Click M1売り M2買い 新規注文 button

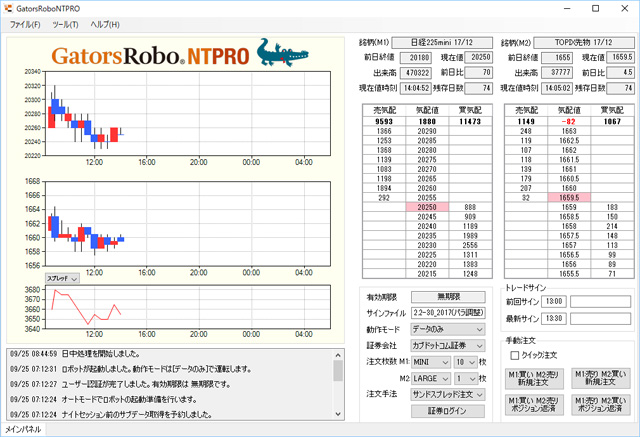pyautogui.click(x=600, y=378)
